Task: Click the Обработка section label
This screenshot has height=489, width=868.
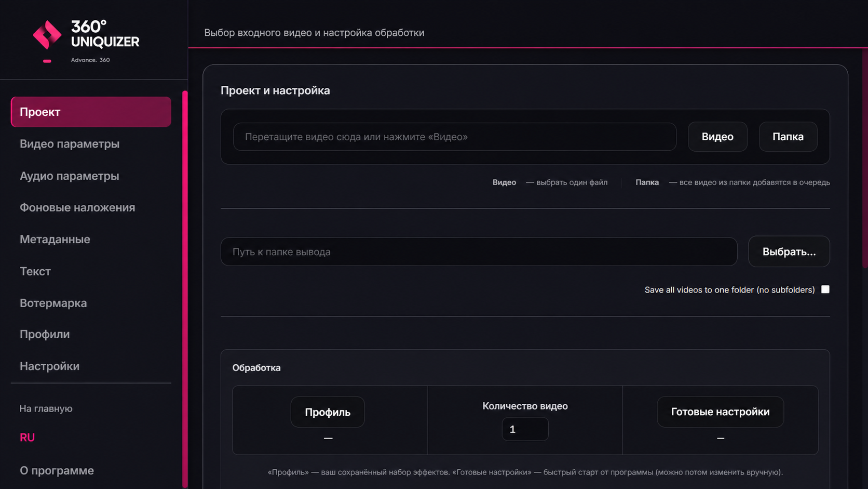Action: (256, 368)
